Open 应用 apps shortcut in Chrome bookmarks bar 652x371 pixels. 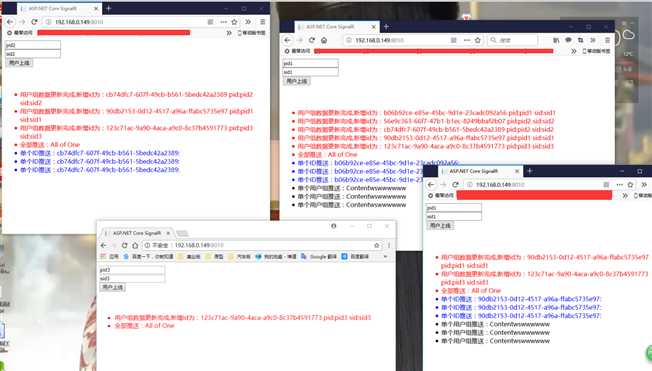pyautogui.click(x=109, y=257)
